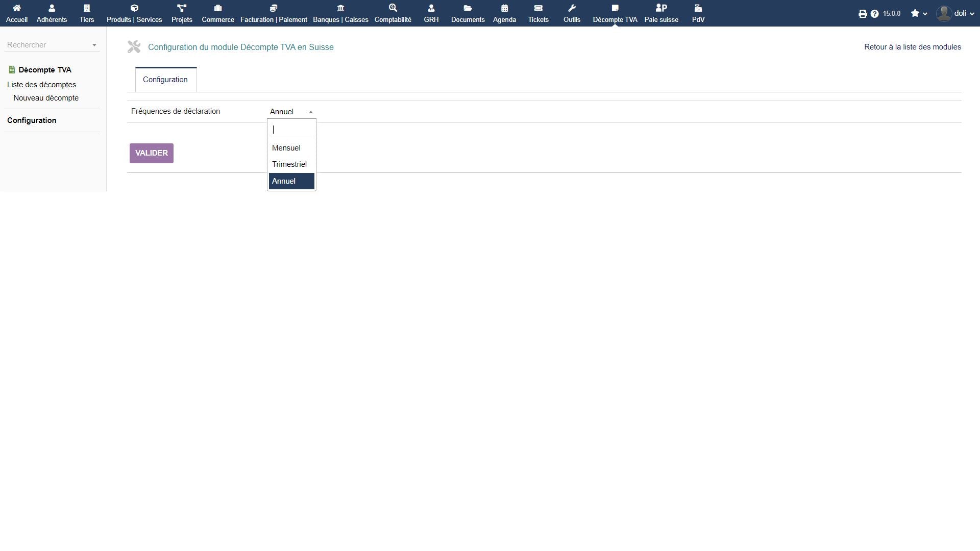Open Comptabilité magnifier icon
Viewport: 980px width, 551px height.
click(393, 8)
